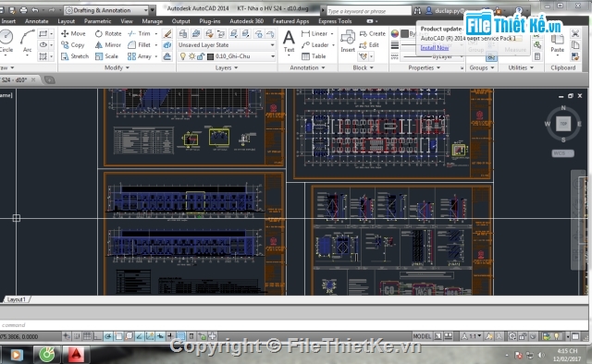Viewport: 592px width, 364px height.
Task: Insert a Table from Annotation panel
Action: pyautogui.click(x=314, y=56)
